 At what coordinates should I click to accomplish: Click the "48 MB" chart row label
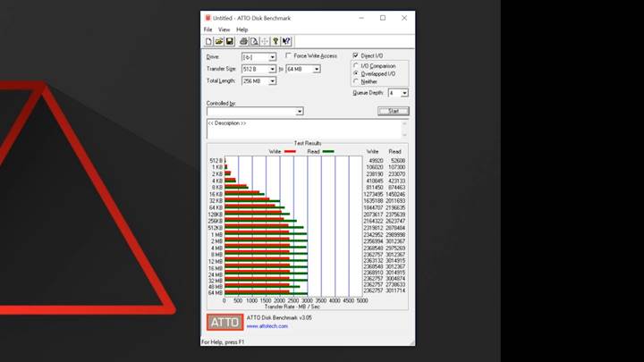click(x=216, y=287)
